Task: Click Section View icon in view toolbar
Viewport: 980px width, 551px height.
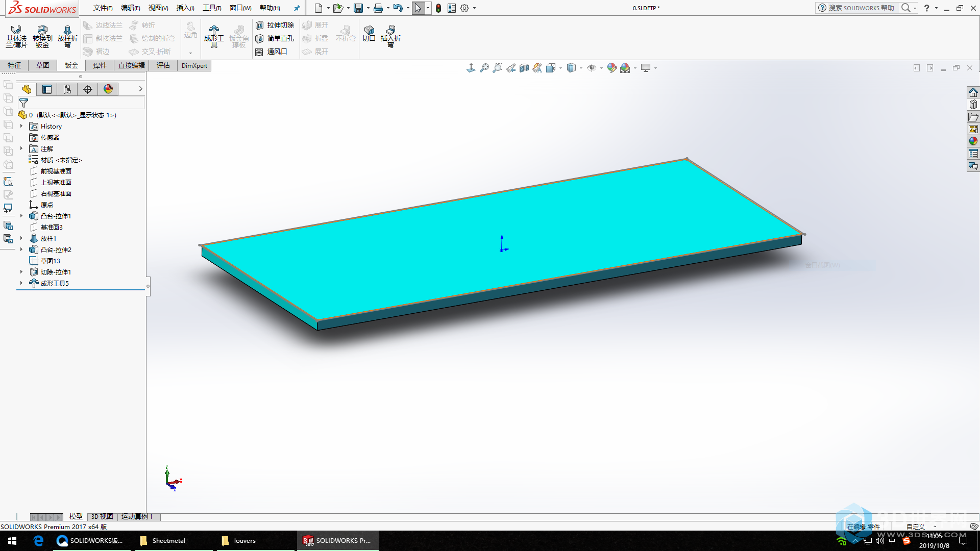Action: pos(524,68)
